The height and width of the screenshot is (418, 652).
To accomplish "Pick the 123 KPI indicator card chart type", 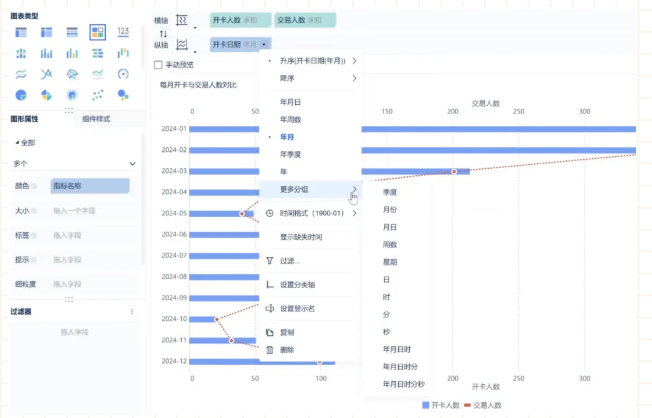I will pyautogui.click(x=123, y=31).
